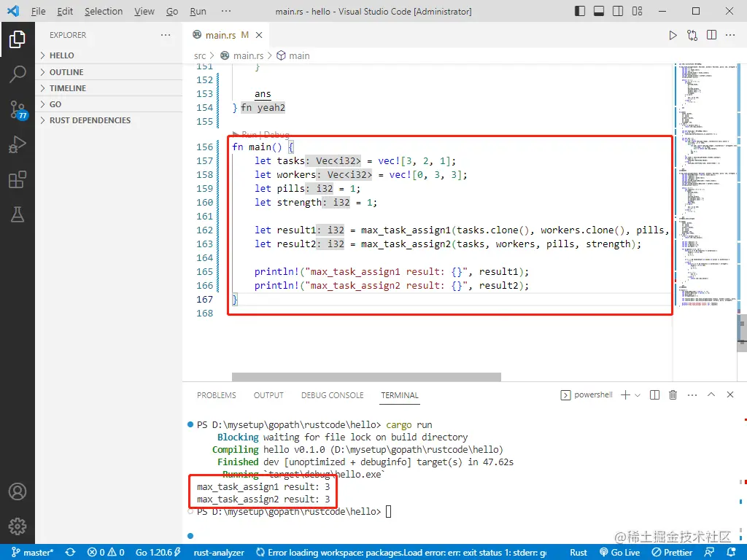Viewport: 747px width, 560px height.
Task: Toggle the primary side bar
Action: [580, 11]
